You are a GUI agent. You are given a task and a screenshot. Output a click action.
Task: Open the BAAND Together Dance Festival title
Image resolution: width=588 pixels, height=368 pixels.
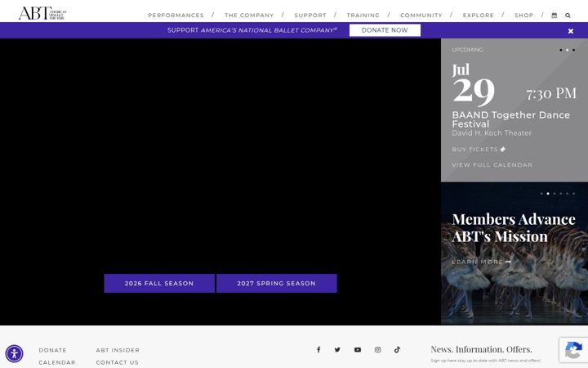[510, 119]
